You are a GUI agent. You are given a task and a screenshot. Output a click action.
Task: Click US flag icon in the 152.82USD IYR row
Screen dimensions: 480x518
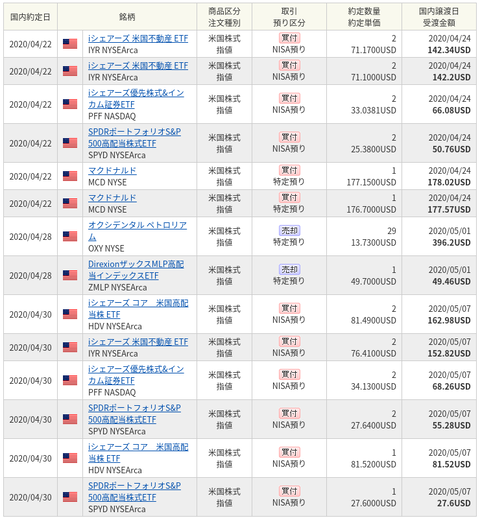[70, 347]
